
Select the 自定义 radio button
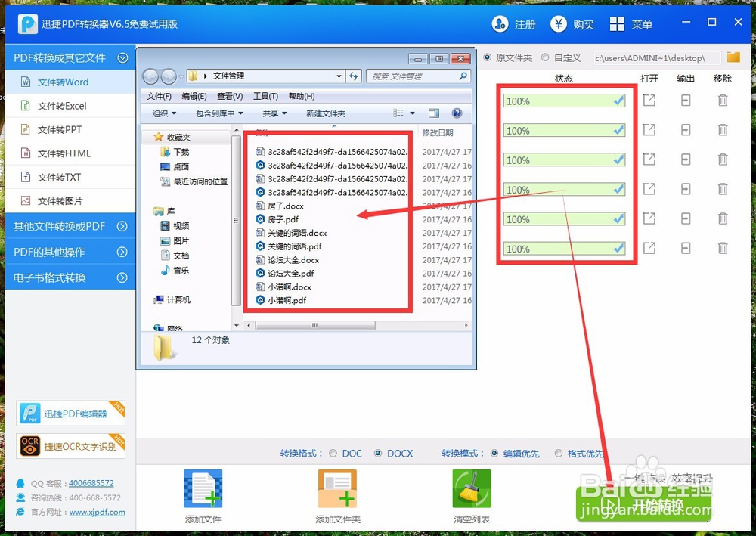click(x=545, y=57)
